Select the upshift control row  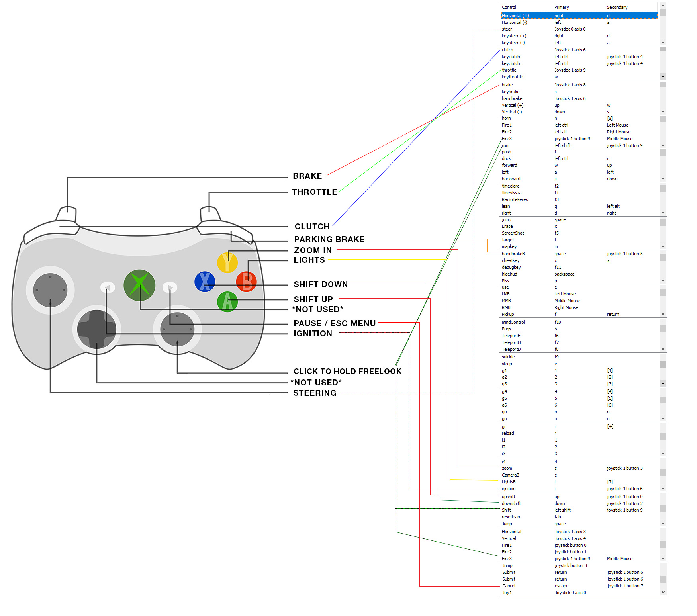[579, 497]
